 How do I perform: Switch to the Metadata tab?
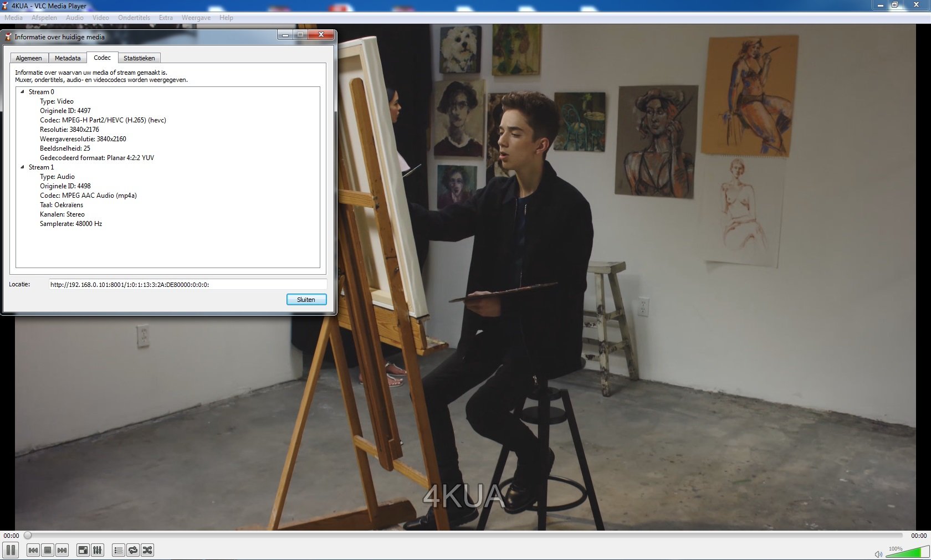68,58
